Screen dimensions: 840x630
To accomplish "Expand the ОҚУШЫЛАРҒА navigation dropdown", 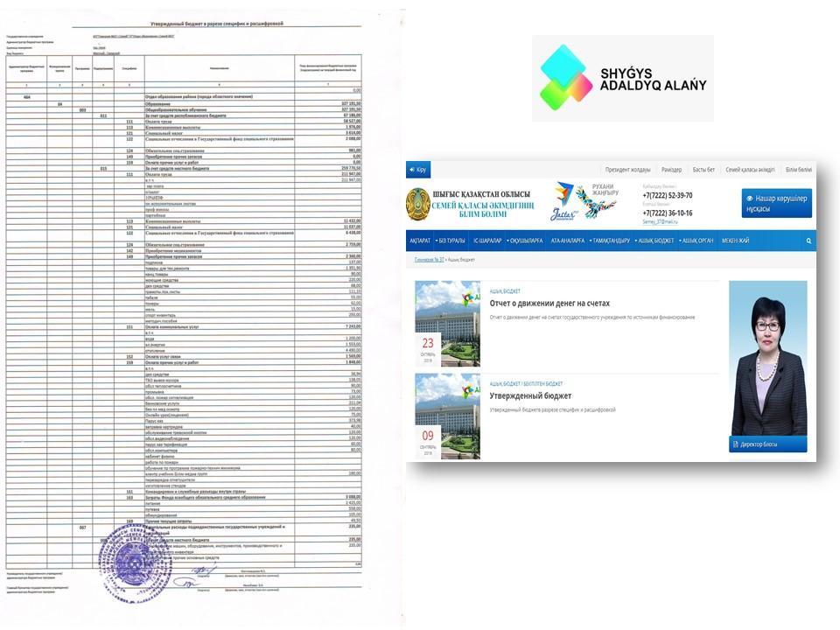I will (524, 241).
